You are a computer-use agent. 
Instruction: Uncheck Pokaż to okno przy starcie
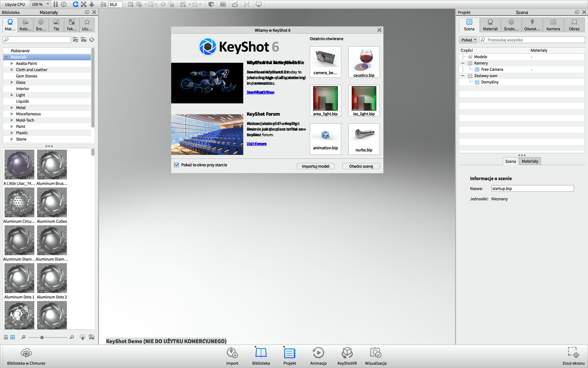coord(176,165)
